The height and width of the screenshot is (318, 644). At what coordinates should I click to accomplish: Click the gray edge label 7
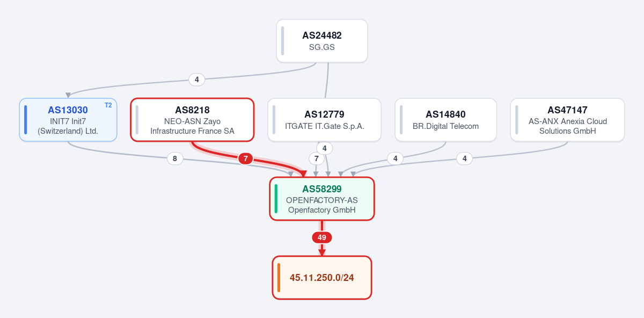click(x=317, y=158)
